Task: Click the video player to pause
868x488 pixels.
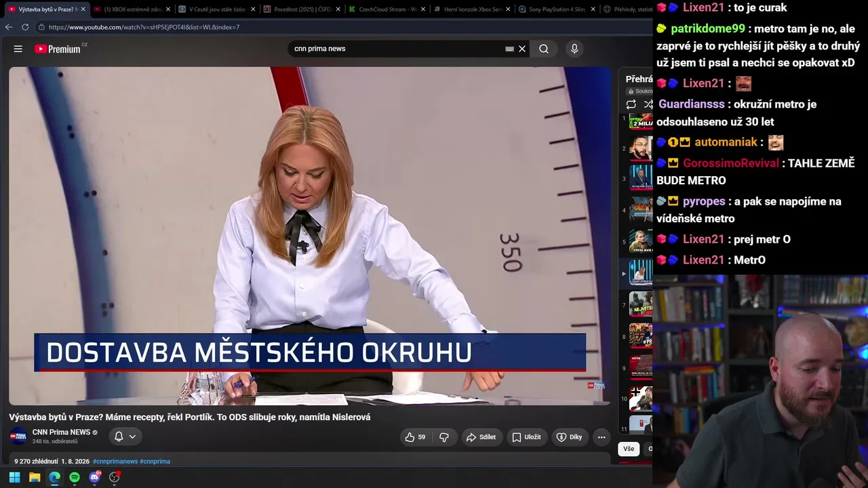Action: pos(310,236)
